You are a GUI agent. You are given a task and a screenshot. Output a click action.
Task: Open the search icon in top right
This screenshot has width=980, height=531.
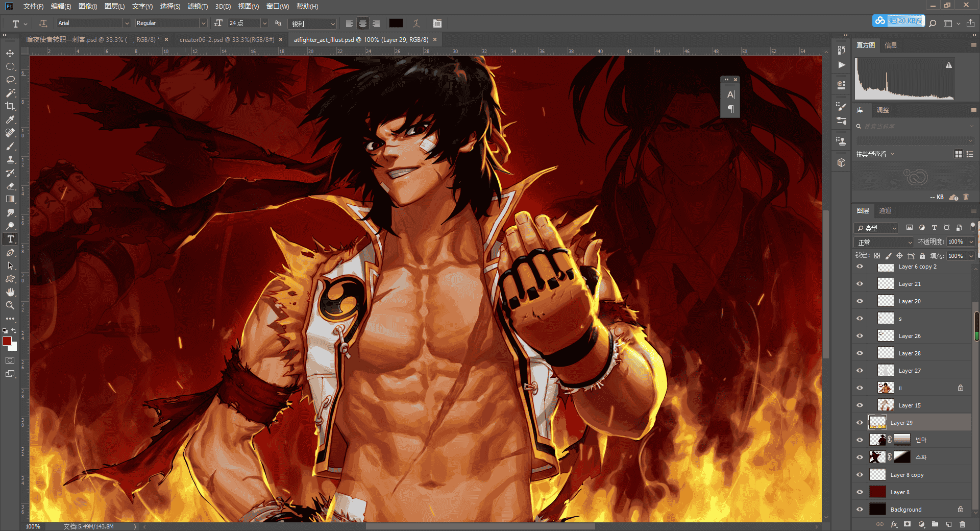[933, 23]
